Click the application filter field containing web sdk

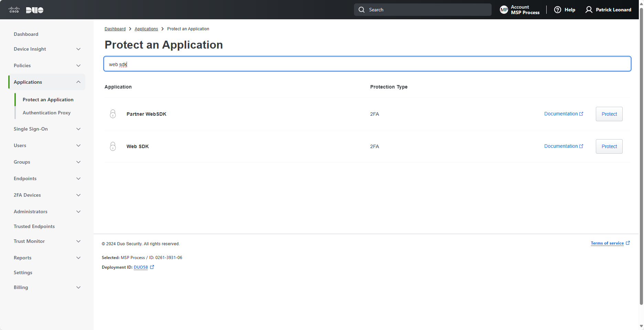tap(367, 64)
